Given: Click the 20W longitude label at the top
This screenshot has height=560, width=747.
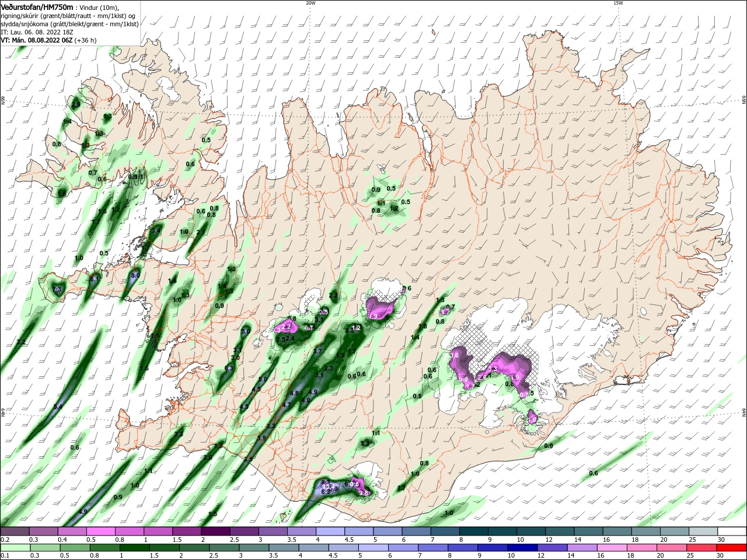Looking at the screenshot, I should click(310, 2).
